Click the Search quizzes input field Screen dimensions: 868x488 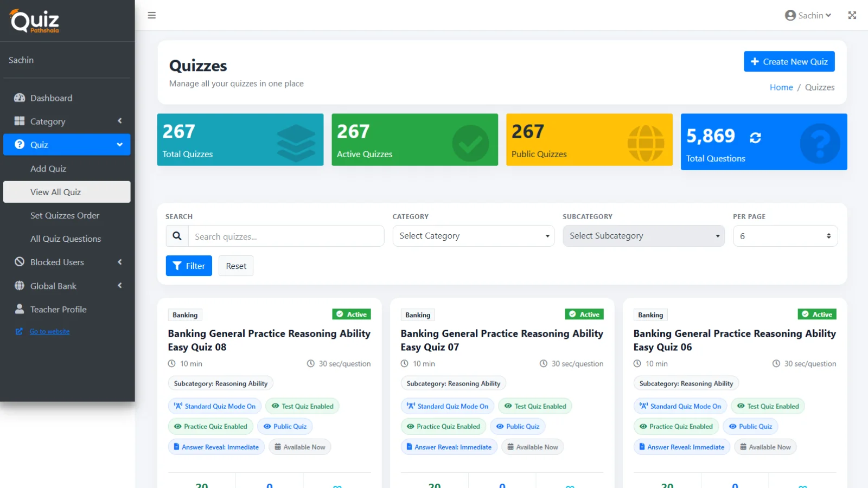(x=286, y=236)
